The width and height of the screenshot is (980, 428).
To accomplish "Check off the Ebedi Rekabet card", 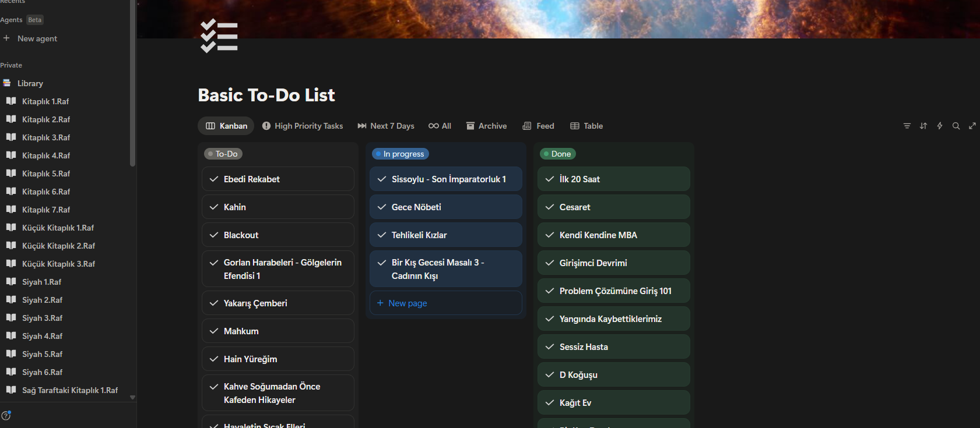I will tap(214, 179).
